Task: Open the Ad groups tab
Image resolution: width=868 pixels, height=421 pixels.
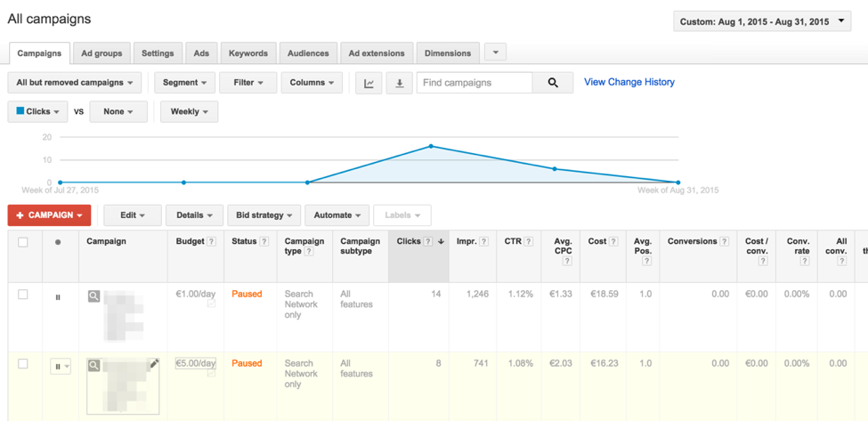Action: (101, 53)
